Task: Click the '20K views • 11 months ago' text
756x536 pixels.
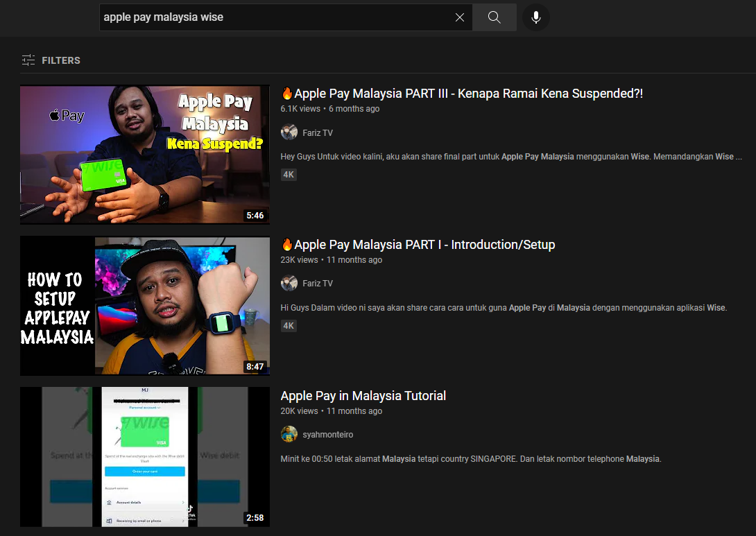Action: 332,410
